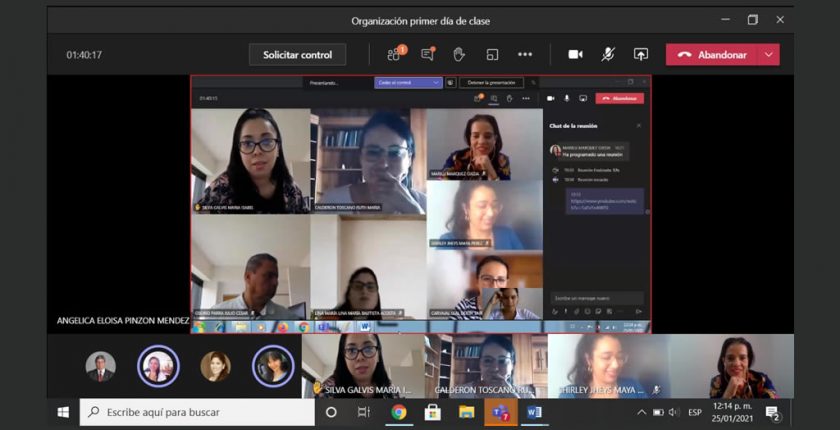Click the ANGELICA ELOISA PINZON MENDEZ presenter label
Image resolution: width=840 pixels, height=430 pixels.
click(x=123, y=321)
